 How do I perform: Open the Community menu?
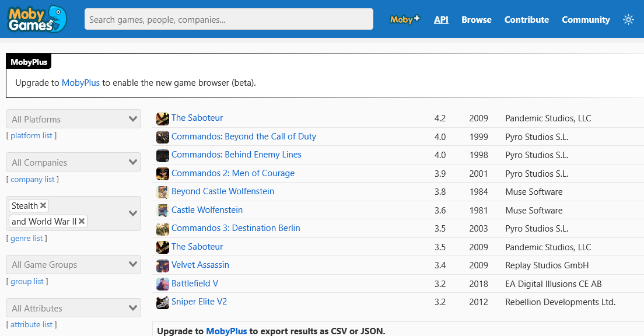click(586, 20)
